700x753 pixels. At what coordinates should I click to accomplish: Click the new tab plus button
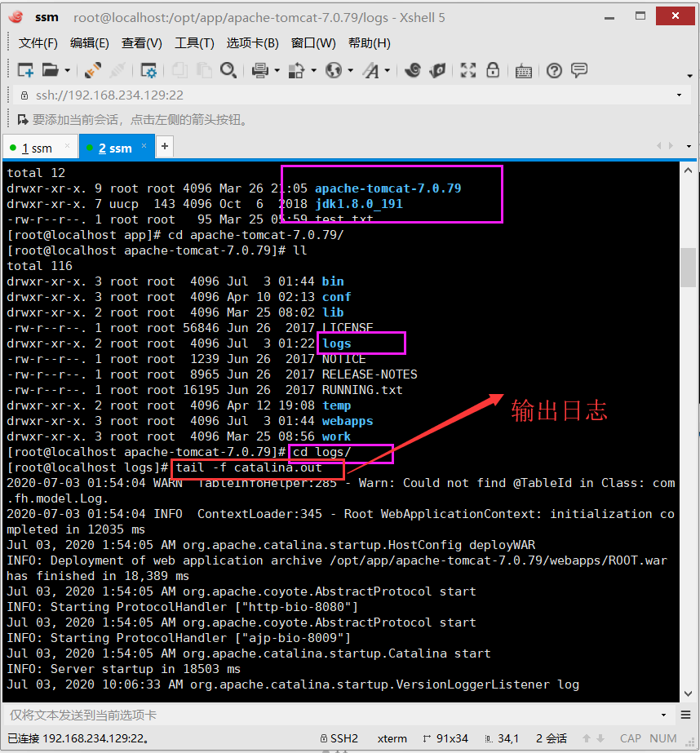pos(163,147)
